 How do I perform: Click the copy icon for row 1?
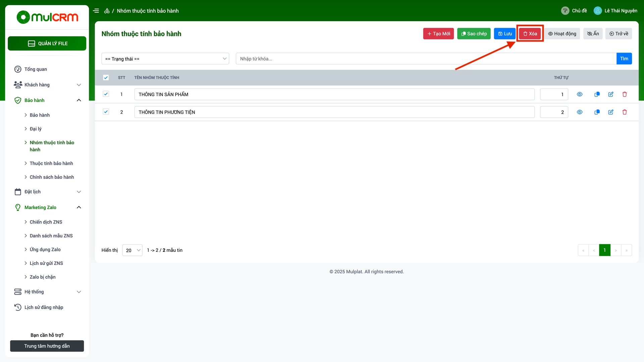tap(597, 95)
